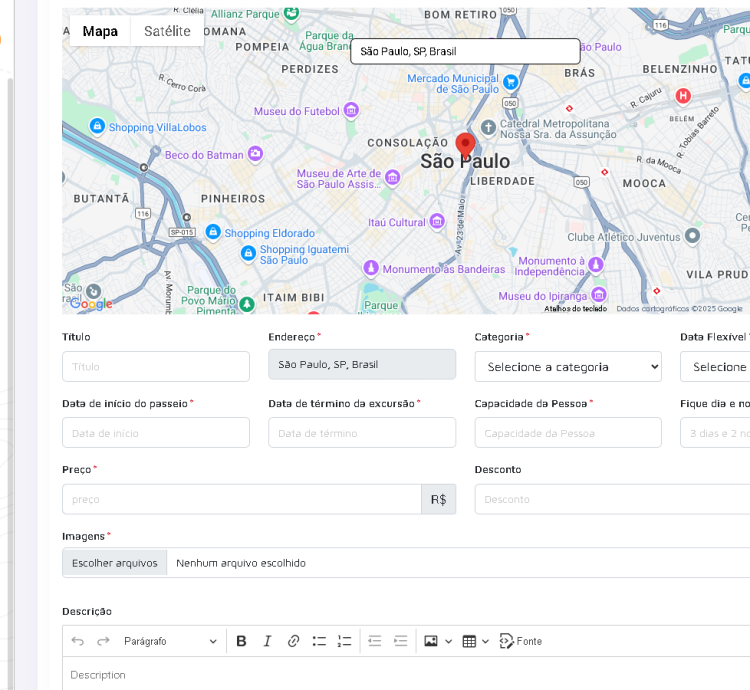Image resolution: width=750 pixels, height=690 pixels.
Task: Click the map search box with São Paulo, SP, Brasil
Action: click(465, 51)
